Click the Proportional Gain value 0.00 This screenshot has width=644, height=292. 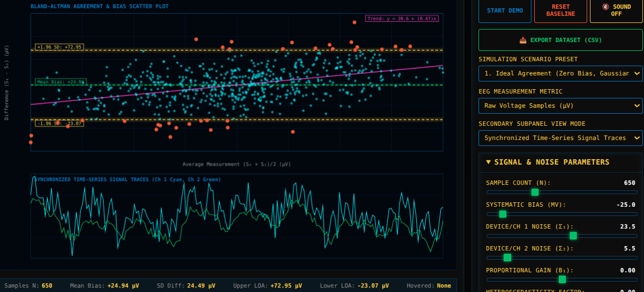point(628,270)
